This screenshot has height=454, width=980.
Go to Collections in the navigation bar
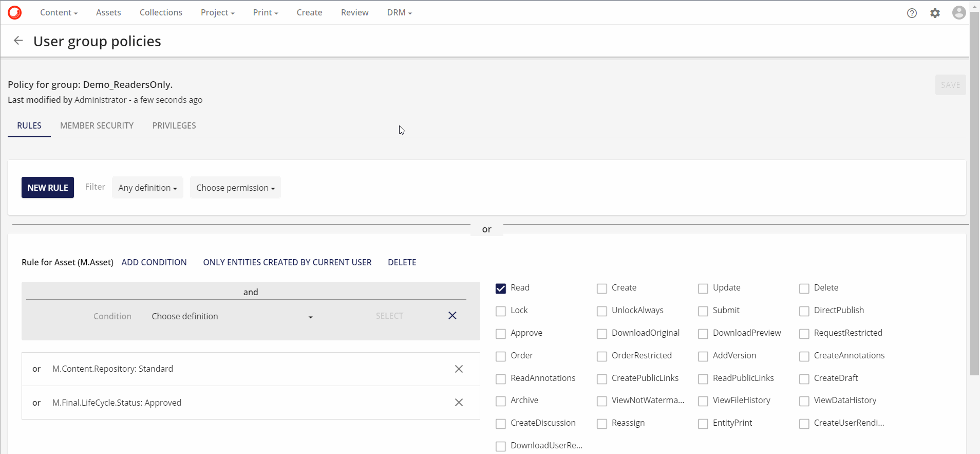(x=161, y=12)
